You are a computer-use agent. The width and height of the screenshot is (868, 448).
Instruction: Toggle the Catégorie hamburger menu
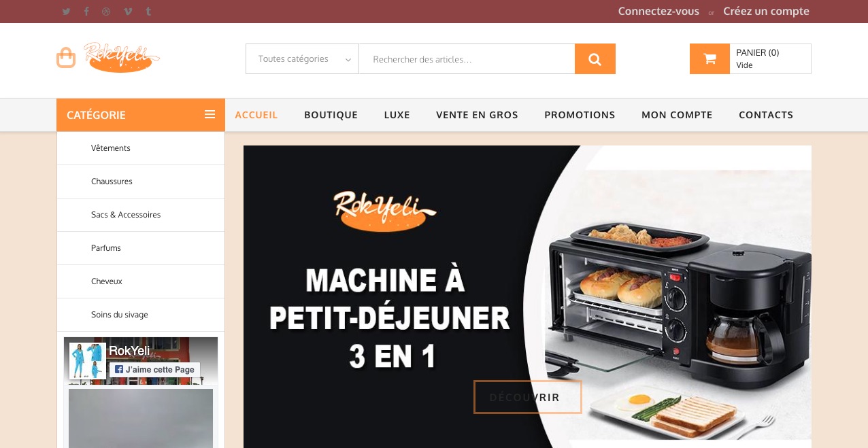click(210, 115)
